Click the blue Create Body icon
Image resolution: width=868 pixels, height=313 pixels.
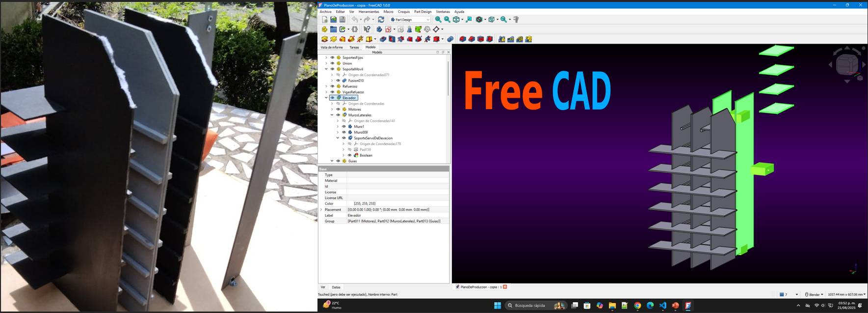[x=379, y=29]
